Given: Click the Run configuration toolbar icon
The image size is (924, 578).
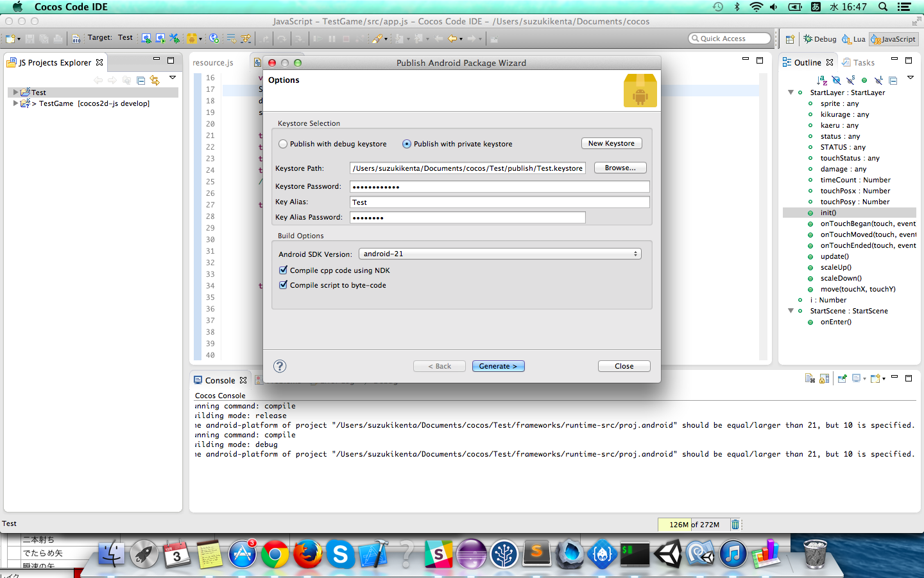Looking at the screenshot, I should 160,39.
